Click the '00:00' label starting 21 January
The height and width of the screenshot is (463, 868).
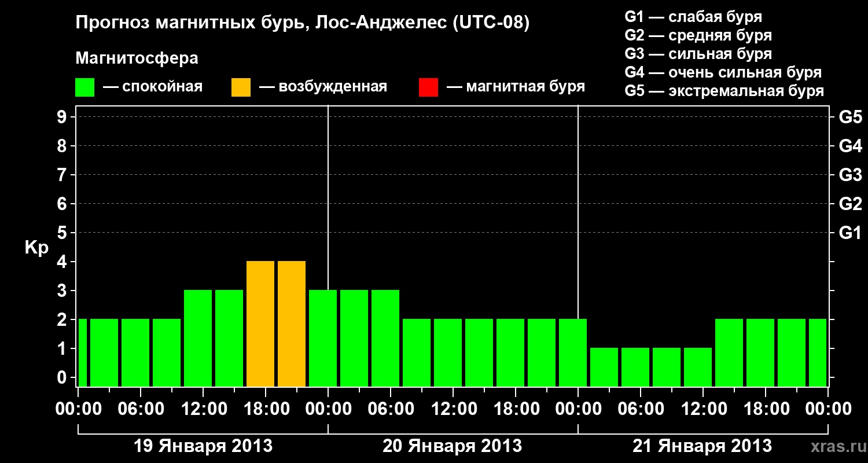click(x=578, y=409)
